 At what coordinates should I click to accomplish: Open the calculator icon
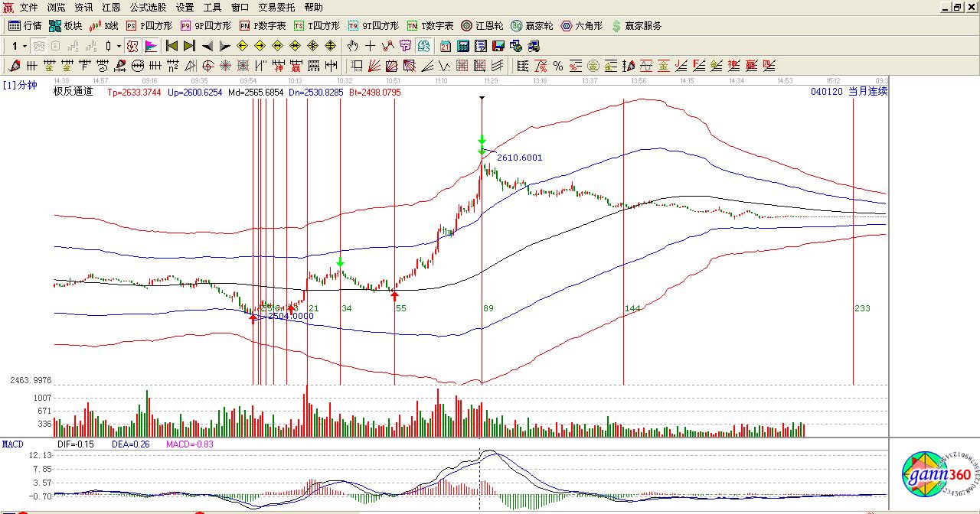[462, 46]
